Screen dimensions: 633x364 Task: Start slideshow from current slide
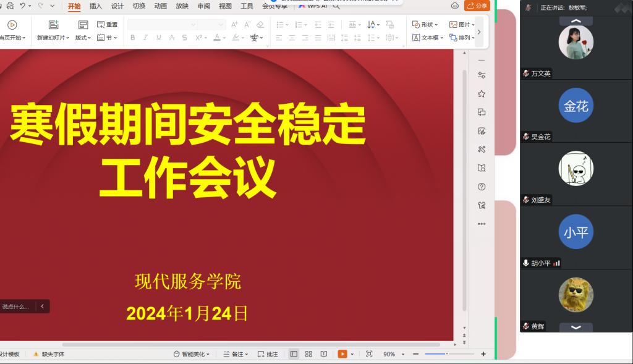12,25
